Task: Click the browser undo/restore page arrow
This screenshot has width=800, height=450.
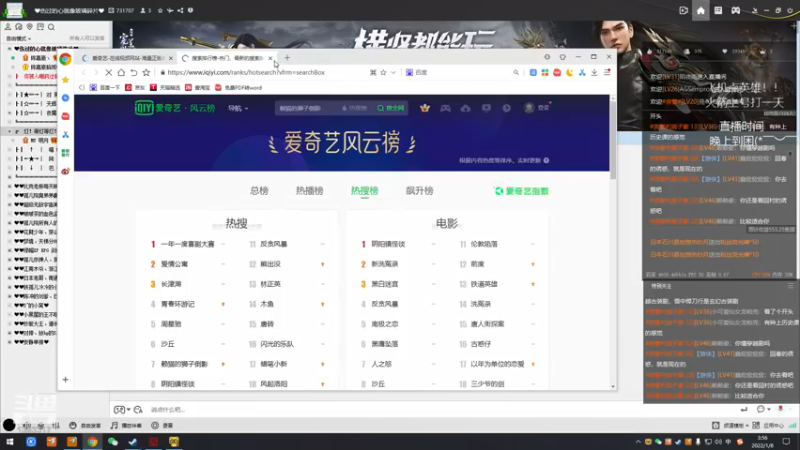Action: (134, 72)
